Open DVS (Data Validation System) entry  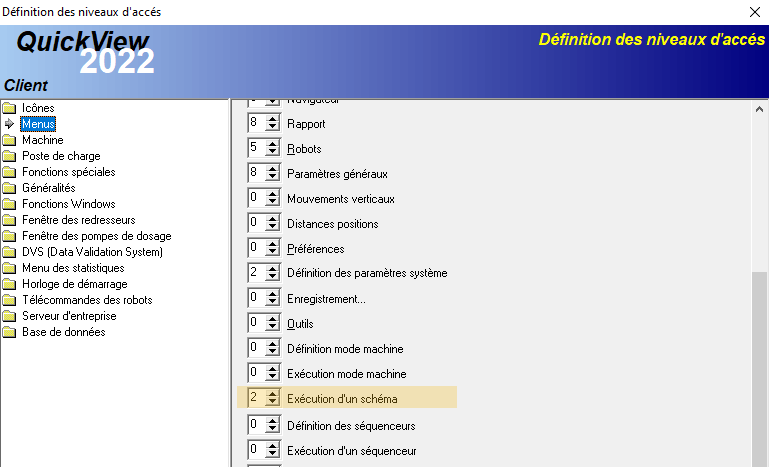coord(92,252)
